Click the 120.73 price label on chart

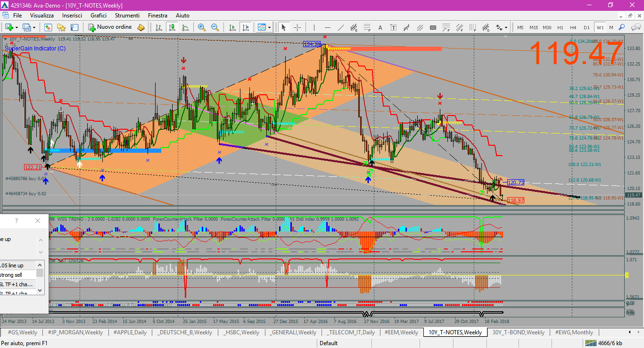[x=516, y=182]
